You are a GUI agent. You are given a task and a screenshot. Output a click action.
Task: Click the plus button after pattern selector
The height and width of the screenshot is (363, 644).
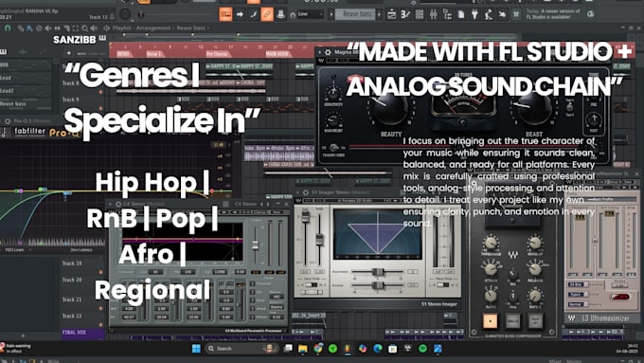point(379,15)
